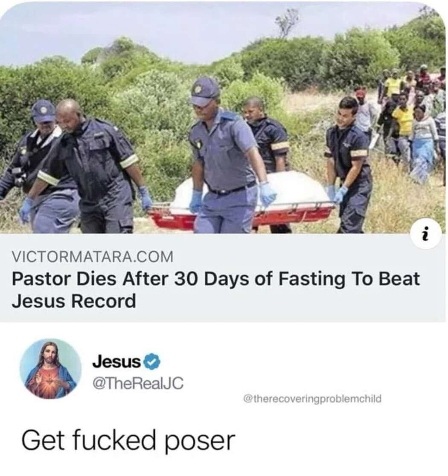
Task: Click the blue verified badge beside Jesus
Action: click(x=151, y=362)
